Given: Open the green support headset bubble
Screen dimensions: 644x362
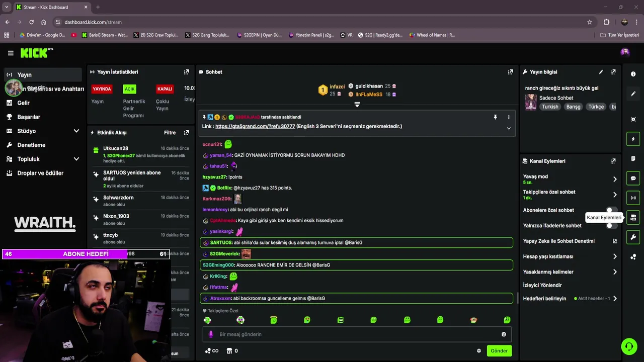Looking at the screenshot, I should [x=629, y=346].
